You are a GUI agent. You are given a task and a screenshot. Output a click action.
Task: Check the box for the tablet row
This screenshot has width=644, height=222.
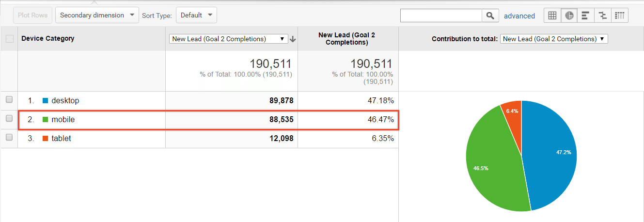coord(9,138)
